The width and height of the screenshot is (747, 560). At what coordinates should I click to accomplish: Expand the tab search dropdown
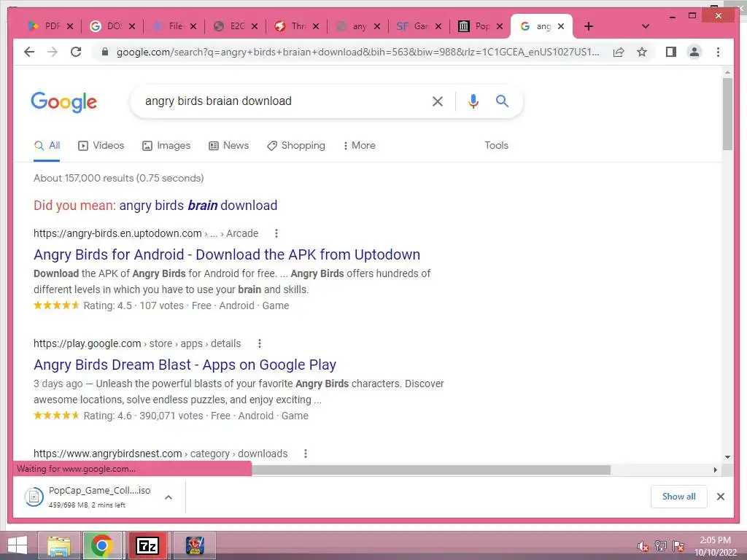pos(645,26)
